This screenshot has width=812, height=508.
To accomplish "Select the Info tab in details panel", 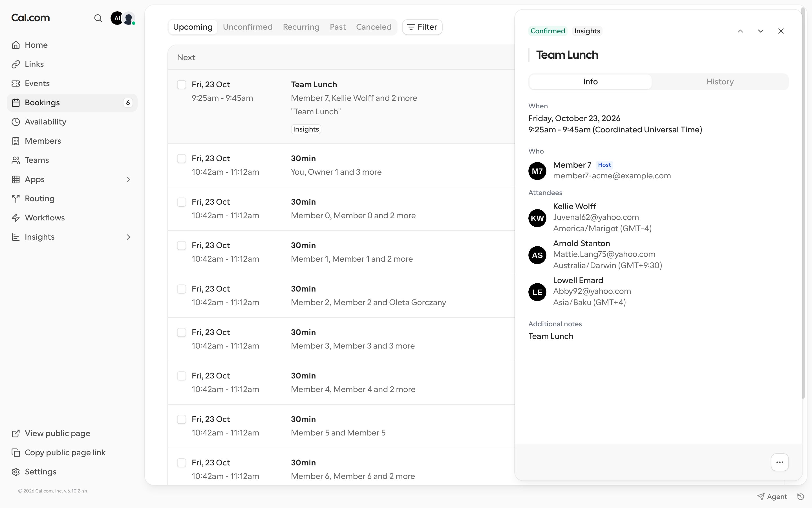I will tap(590, 82).
